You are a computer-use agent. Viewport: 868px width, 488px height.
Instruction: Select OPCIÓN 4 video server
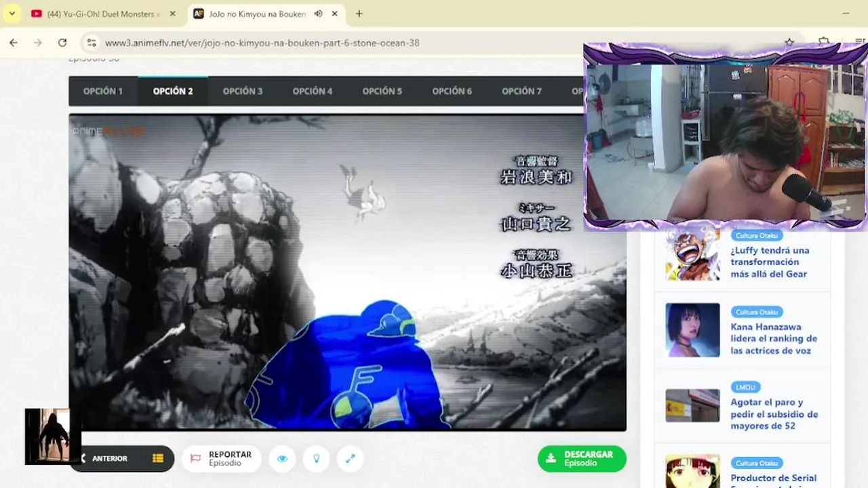tap(313, 91)
